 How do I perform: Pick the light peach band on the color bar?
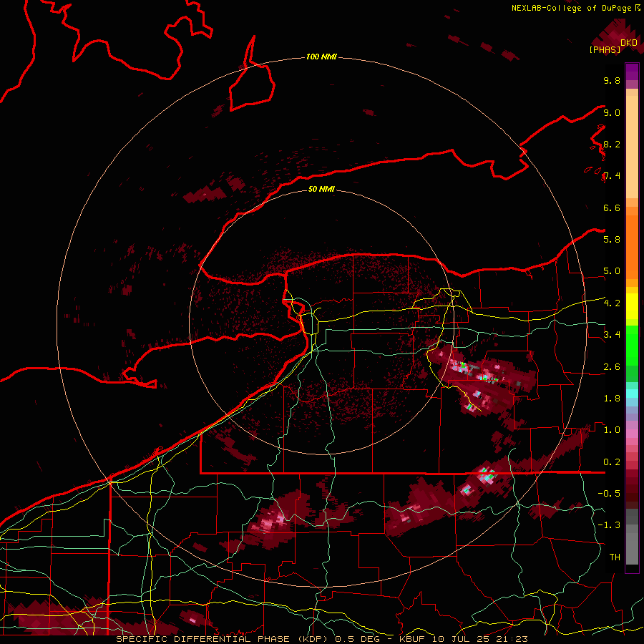pyautogui.click(x=632, y=147)
